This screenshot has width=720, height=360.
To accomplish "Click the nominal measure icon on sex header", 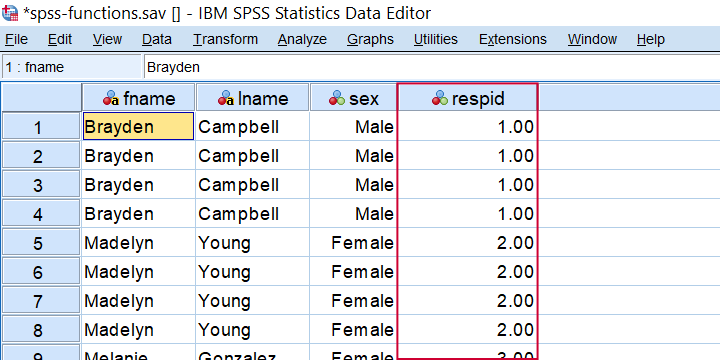I will click(x=337, y=98).
